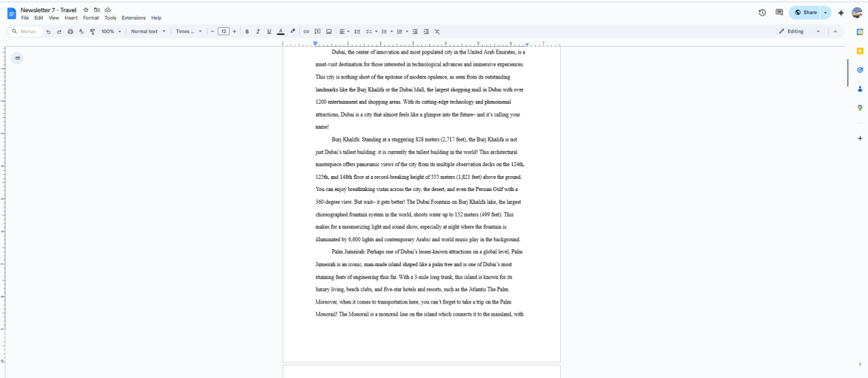Viewport: 868px width, 378px height.
Task: Click the right indent marker on ruler
Action: coord(527,45)
